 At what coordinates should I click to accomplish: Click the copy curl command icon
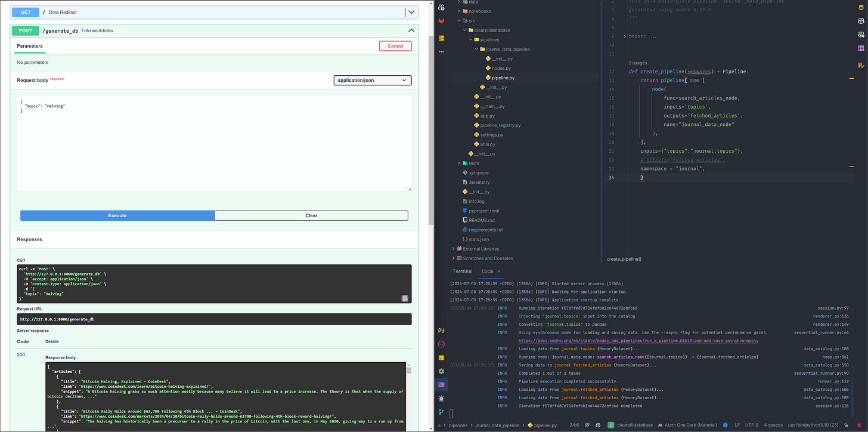405,298
